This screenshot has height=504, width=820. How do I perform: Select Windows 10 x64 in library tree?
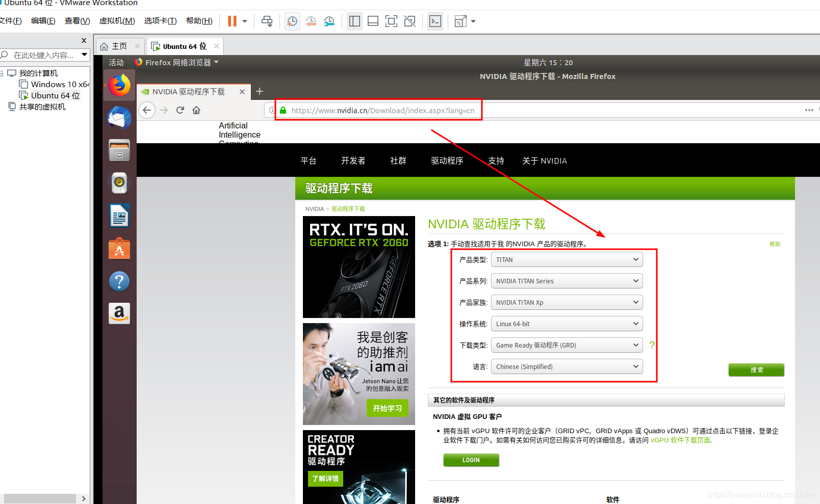tap(60, 85)
